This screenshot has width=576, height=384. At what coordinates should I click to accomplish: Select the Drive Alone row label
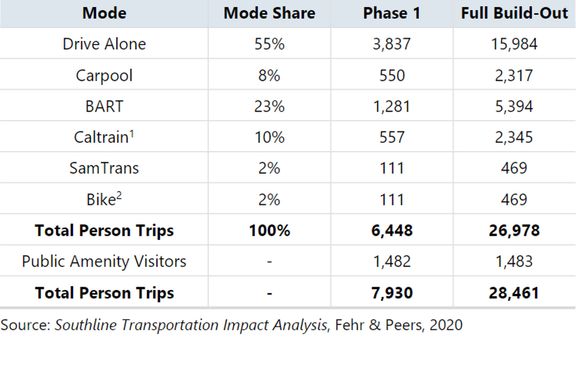click(x=104, y=44)
